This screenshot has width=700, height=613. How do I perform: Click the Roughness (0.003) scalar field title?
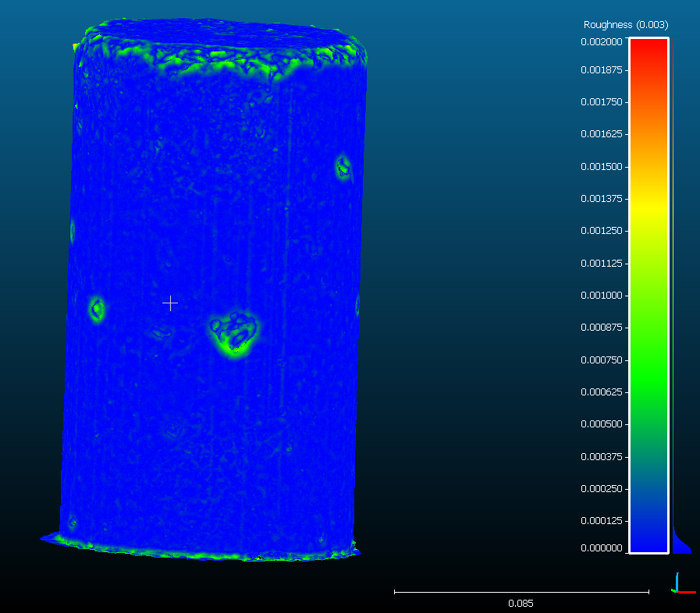[625, 24]
